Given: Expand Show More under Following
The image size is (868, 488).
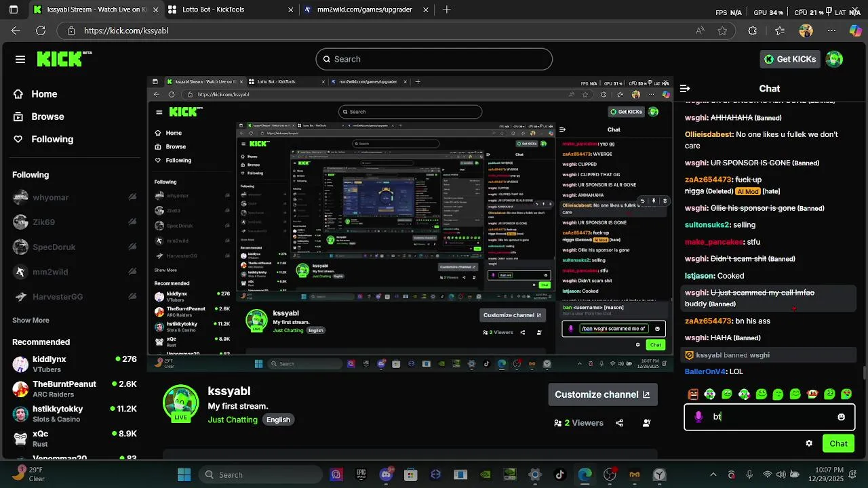Looking at the screenshot, I should click(31, 320).
